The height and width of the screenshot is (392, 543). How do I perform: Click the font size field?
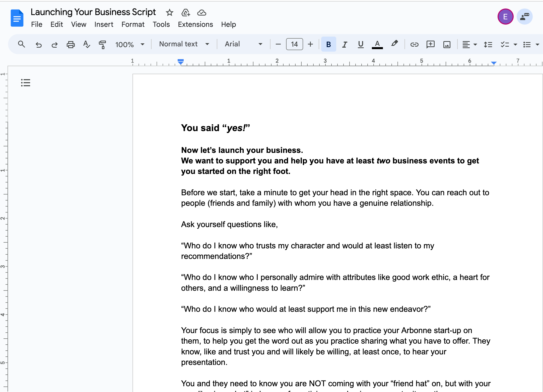294,44
